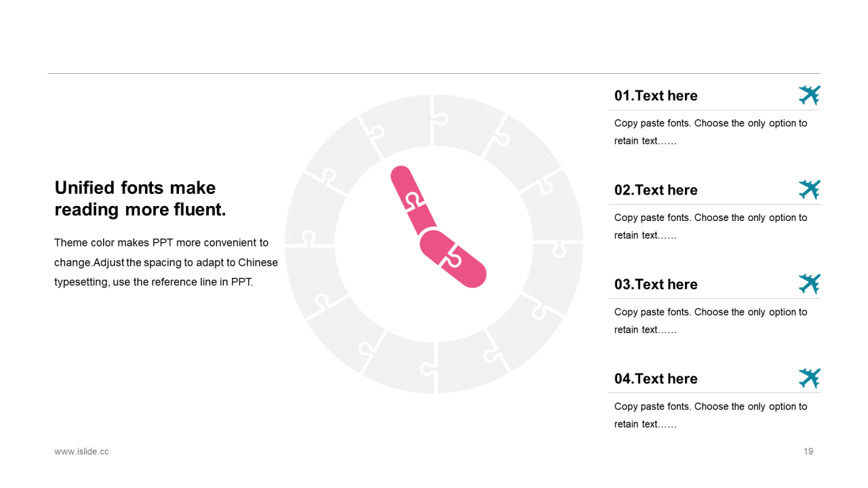Select the Unified fonts make reading title
The height and width of the screenshot is (488, 868).
(x=140, y=199)
